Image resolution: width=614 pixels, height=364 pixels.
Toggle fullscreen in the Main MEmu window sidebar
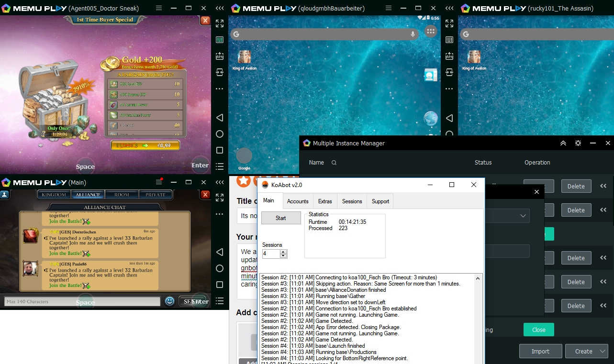pos(220,198)
